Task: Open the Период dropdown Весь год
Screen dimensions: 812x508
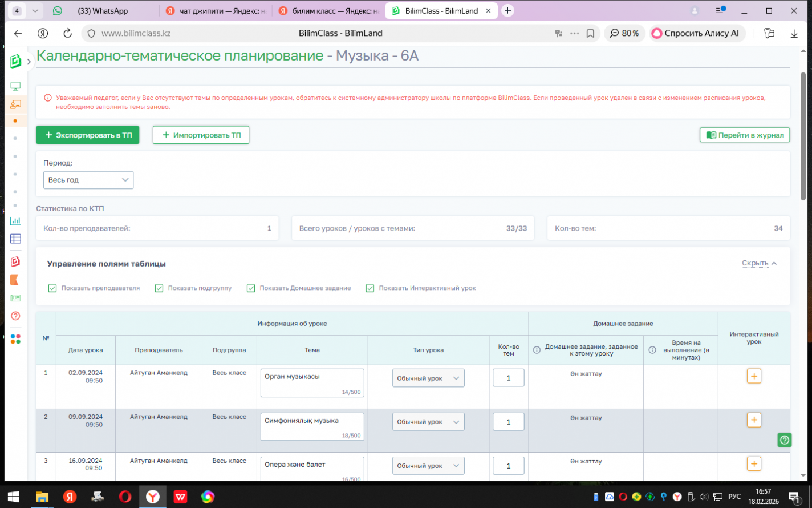Action: click(88, 180)
